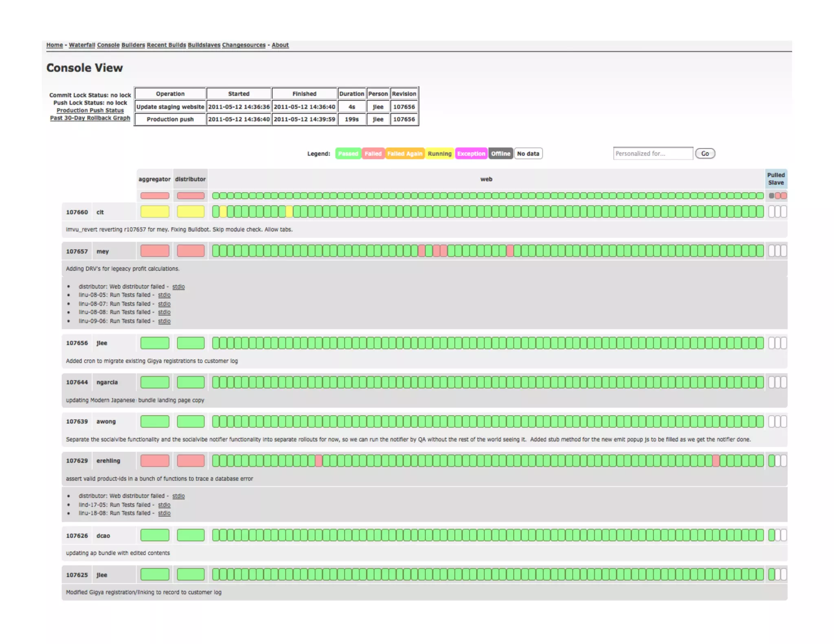Open Past 30-Day Rollback Graph link
Image resolution: width=834 pixels, height=644 pixels.
(90, 118)
